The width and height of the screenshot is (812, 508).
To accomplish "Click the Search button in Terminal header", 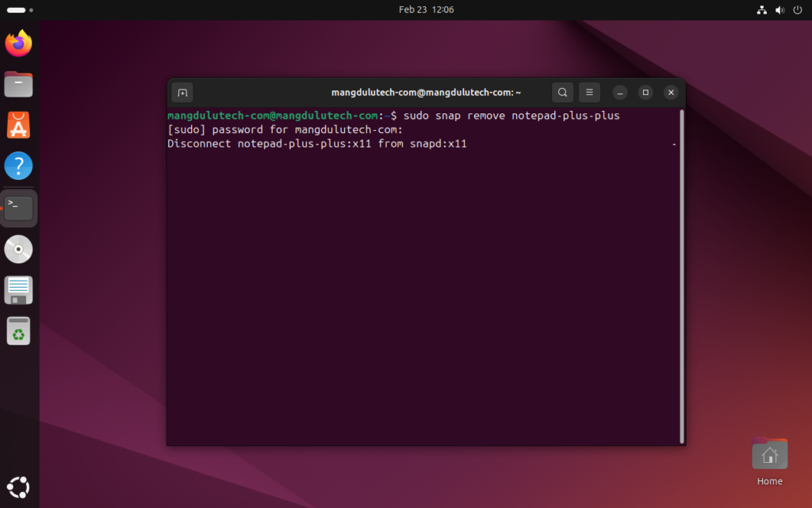I will (562, 92).
